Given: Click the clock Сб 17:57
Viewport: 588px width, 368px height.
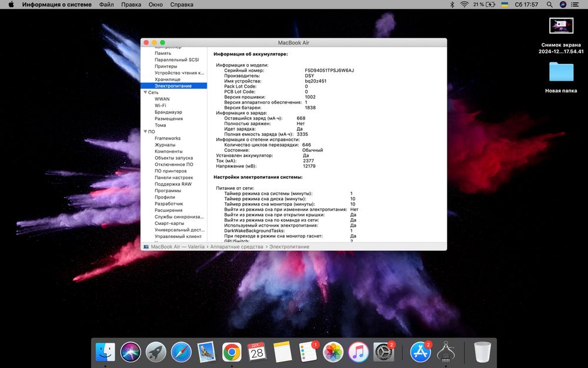Looking at the screenshot, I should click(x=526, y=5).
